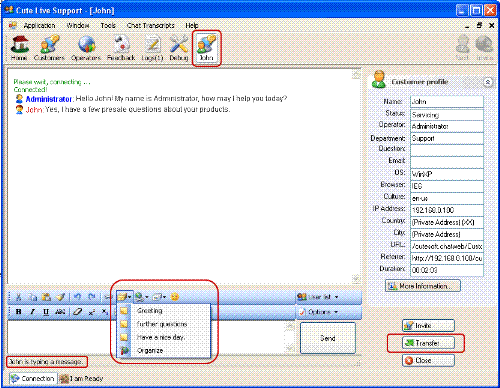Toggle Bold formatting

19,312
